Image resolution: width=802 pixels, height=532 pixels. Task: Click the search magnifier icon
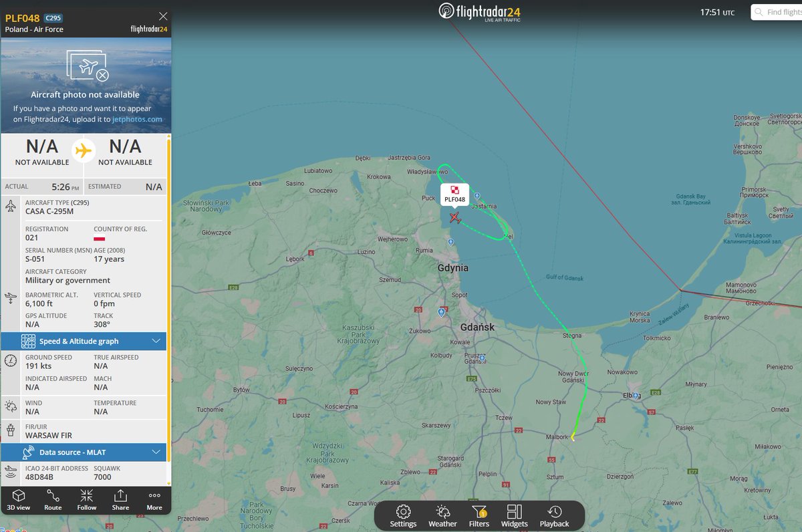click(759, 12)
